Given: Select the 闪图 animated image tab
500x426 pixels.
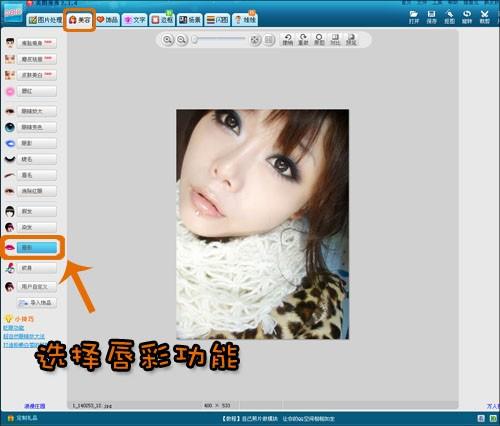Looking at the screenshot, I should (217, 20).
